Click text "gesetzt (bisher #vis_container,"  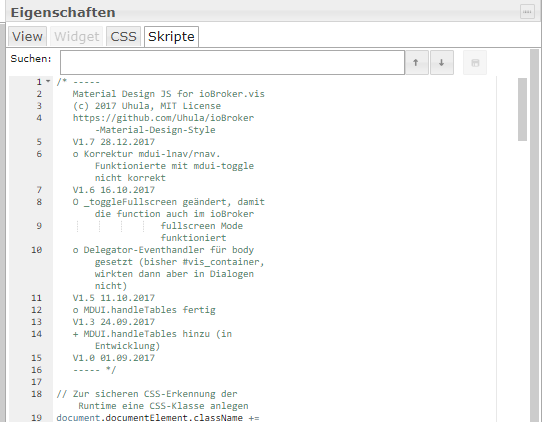(x=179, y=262)
